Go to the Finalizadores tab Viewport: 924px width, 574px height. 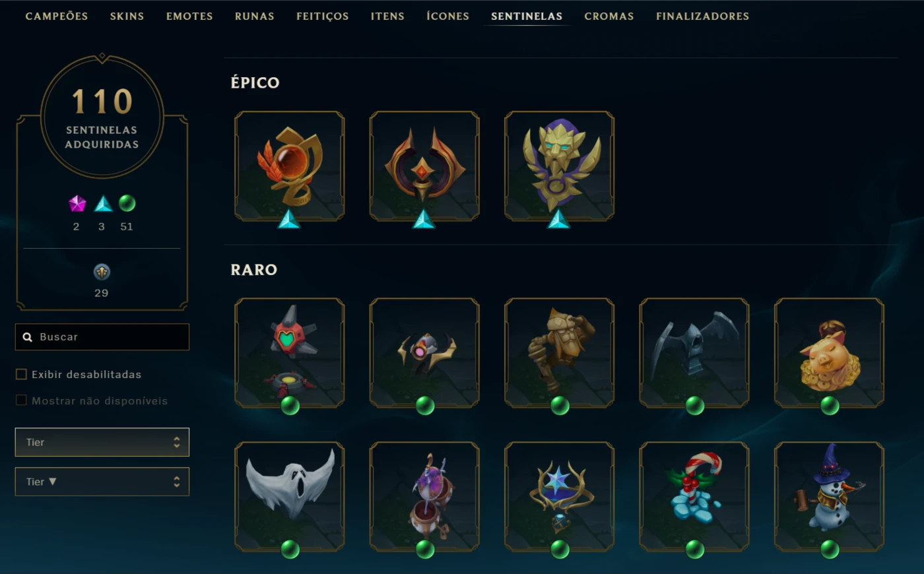[x=702, y=16]
